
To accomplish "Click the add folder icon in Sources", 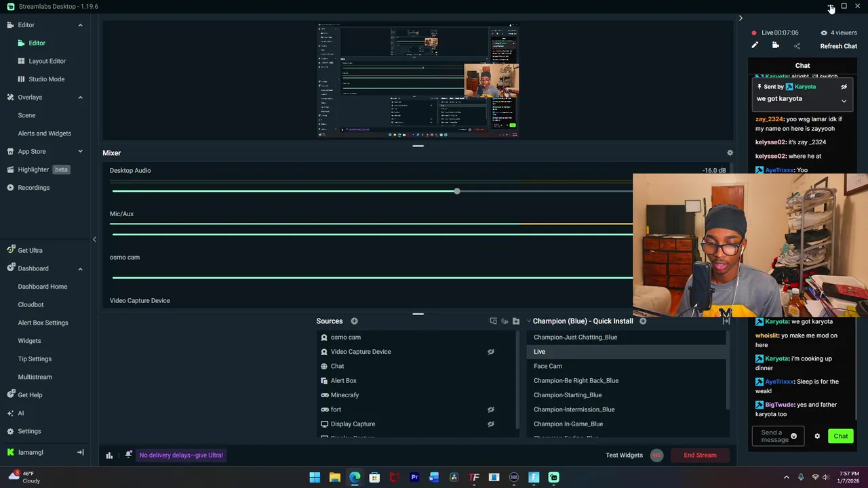I will (x=516, y=321).
